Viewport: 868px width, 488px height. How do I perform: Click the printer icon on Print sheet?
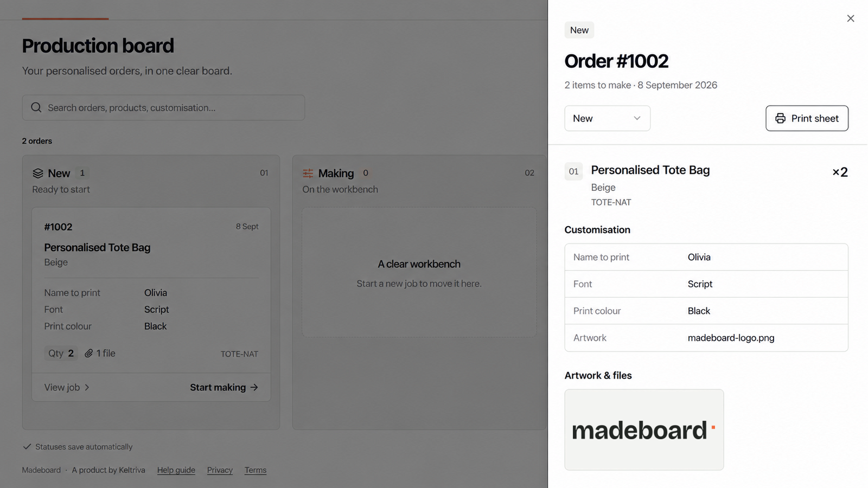(x=780, y=118)
